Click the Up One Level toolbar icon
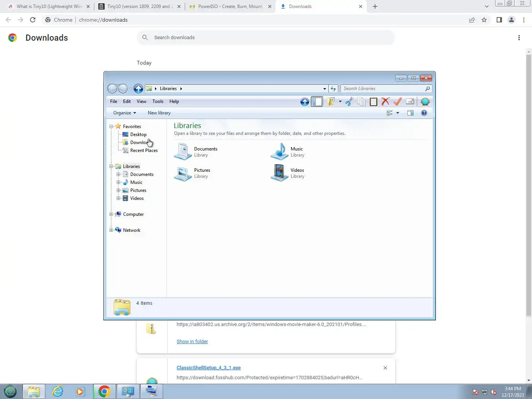Viewport: 532px width, 399px height. coord(304,101)
